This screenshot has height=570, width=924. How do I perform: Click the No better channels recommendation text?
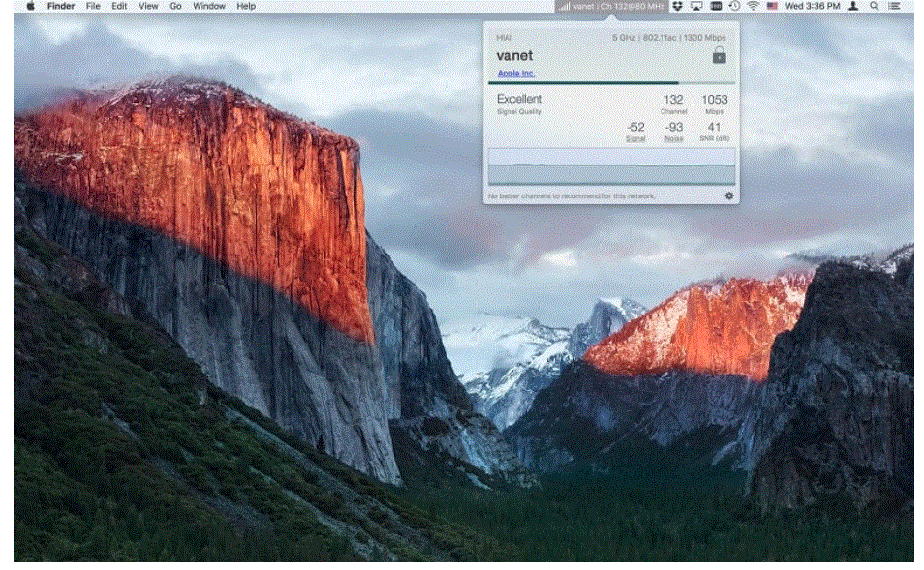tap(571, 196)
